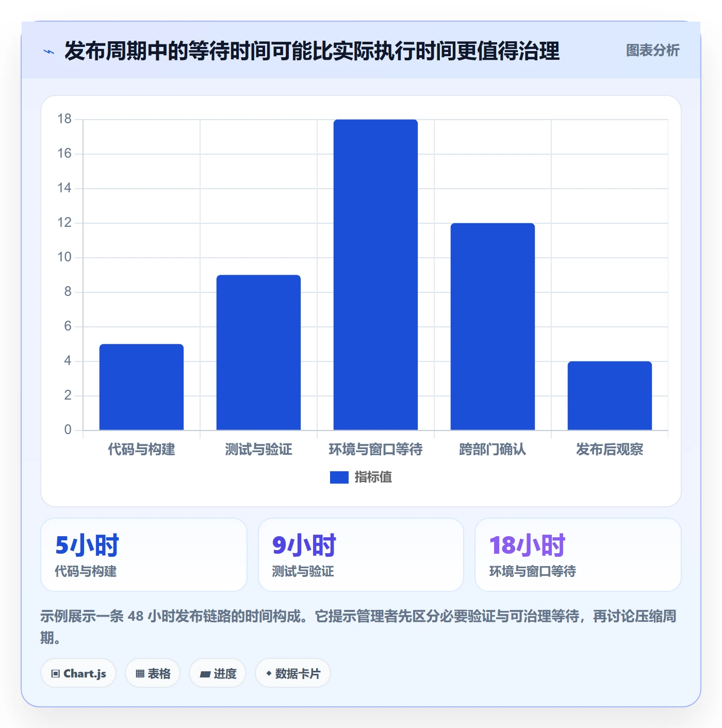Image resolution: width=722 pixels, height=728 pixels.
Task: Select the 测试与验证 bar in chart
Action: [258, 352]
